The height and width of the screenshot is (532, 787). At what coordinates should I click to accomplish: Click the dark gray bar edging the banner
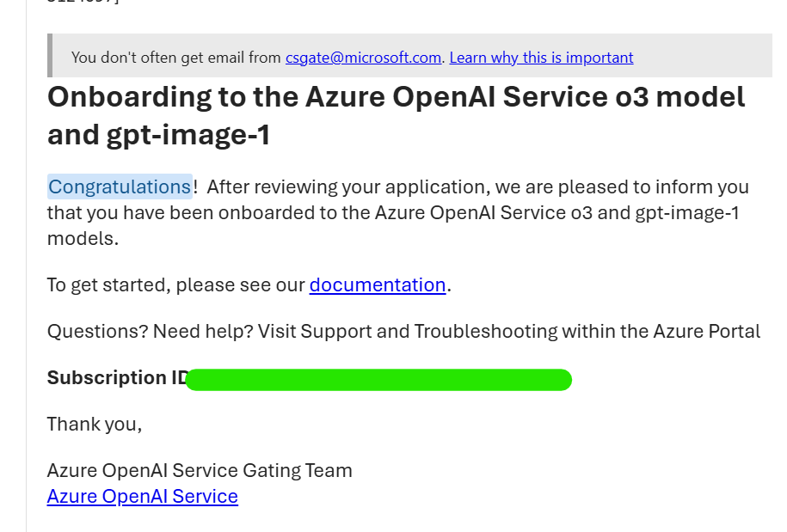[x=50, y=56]
